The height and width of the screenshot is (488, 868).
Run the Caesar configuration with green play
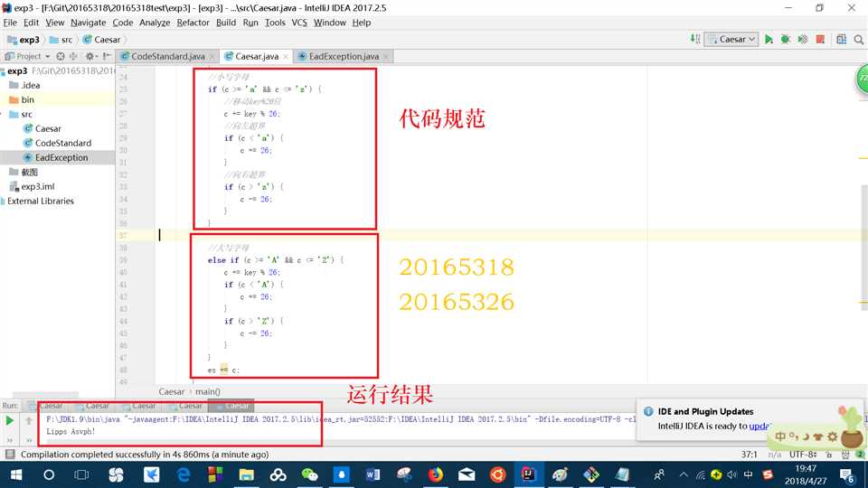769,39
